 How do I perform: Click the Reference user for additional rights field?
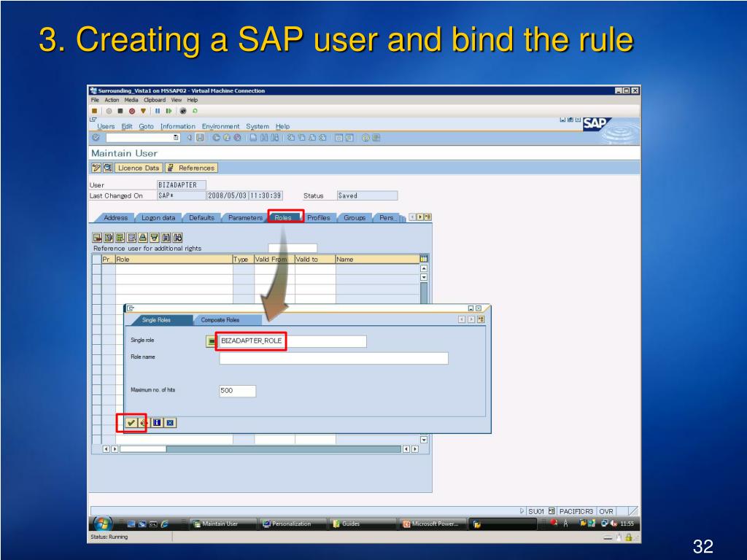293,248
